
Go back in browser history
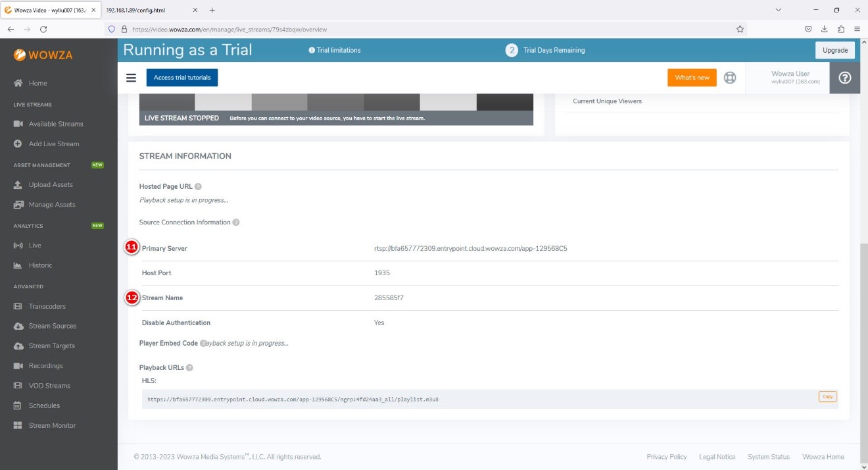pos(11,30)
